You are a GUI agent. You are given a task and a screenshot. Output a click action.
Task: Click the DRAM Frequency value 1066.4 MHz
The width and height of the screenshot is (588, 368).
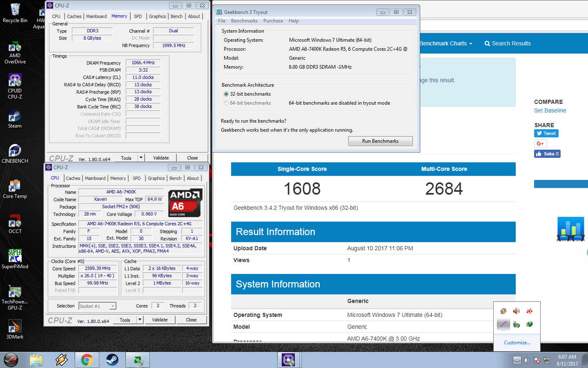[143, 63]
